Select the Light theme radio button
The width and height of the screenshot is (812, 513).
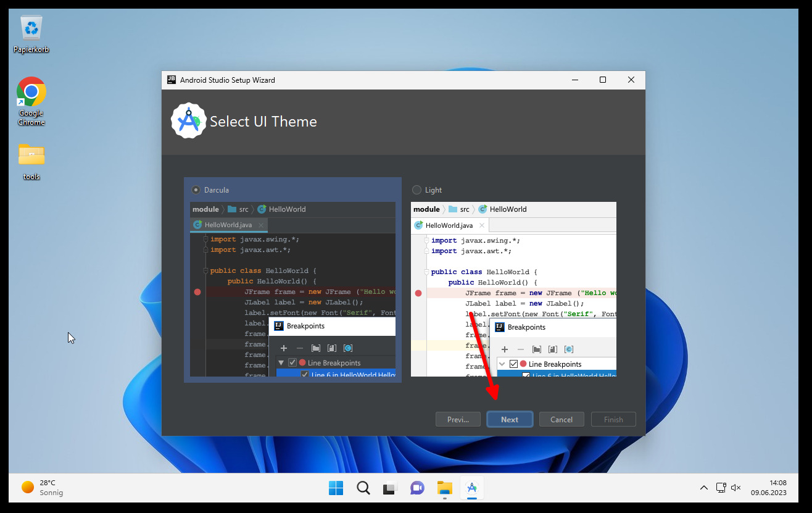click(x=417, y=190)
